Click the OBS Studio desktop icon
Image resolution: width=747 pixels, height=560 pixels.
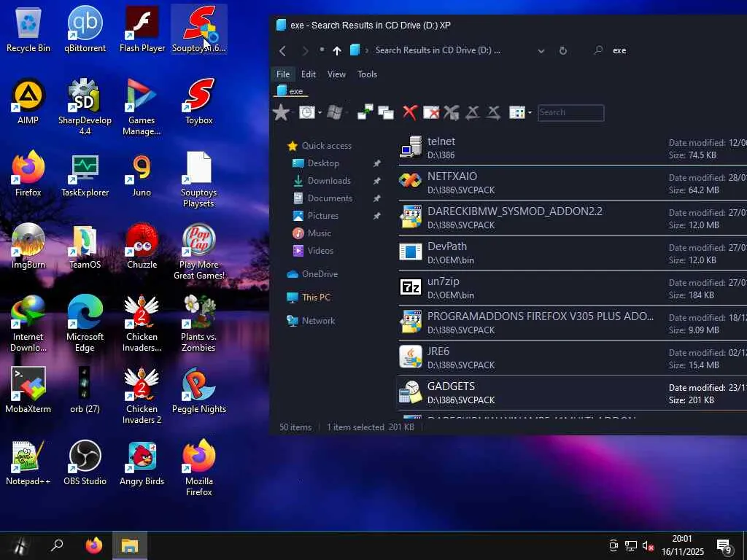[x=85, y=463]
